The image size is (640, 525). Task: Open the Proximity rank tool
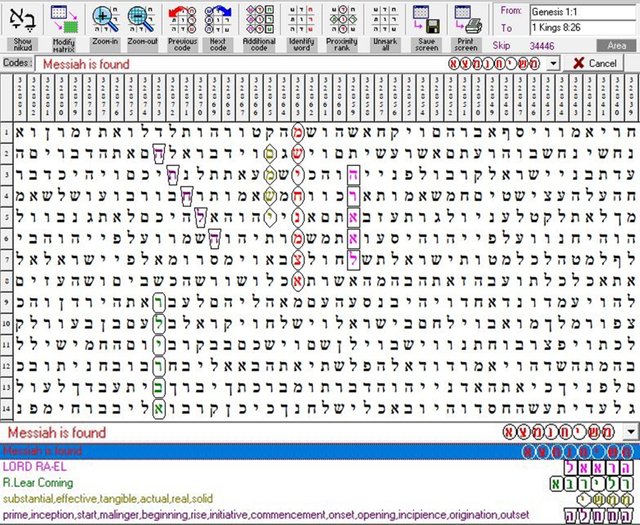[x=343, y=20]
